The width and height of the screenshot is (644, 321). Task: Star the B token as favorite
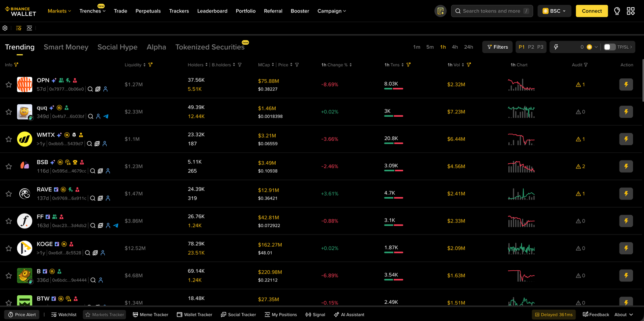pos(8,276)
